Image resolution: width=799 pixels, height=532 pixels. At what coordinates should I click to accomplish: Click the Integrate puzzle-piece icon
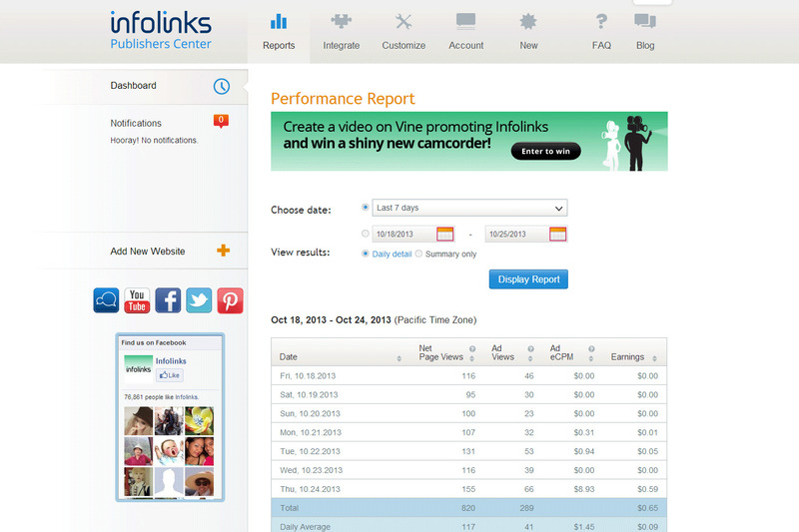tap(341, 22)
